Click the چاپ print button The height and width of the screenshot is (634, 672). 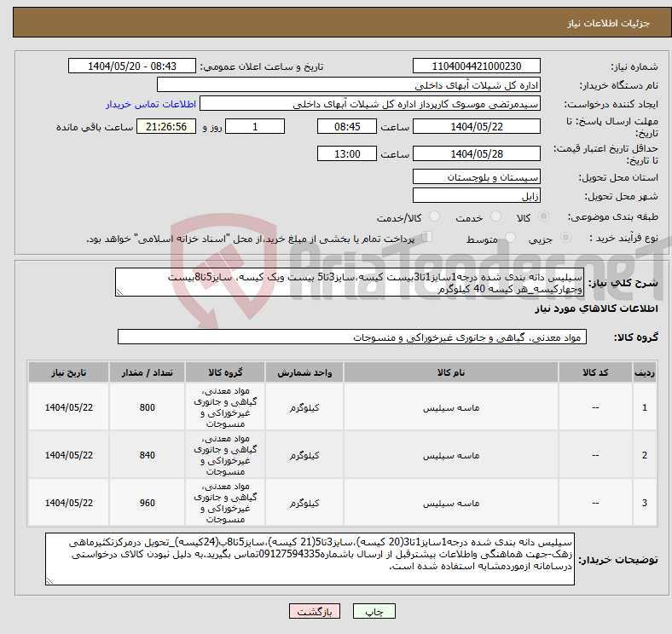pyautogui.click(x=374, y=611)
